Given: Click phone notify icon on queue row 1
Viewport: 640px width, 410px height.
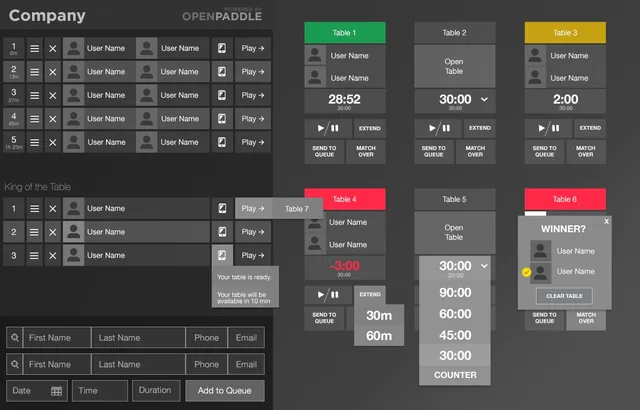Looking at the screenshot, I should [222, 49].
